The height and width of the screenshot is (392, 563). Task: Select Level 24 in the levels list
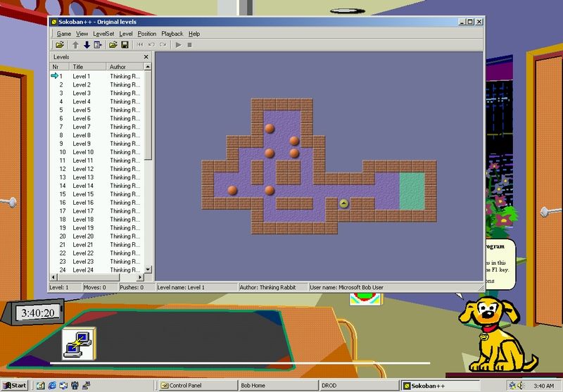[x=97, y=270]
